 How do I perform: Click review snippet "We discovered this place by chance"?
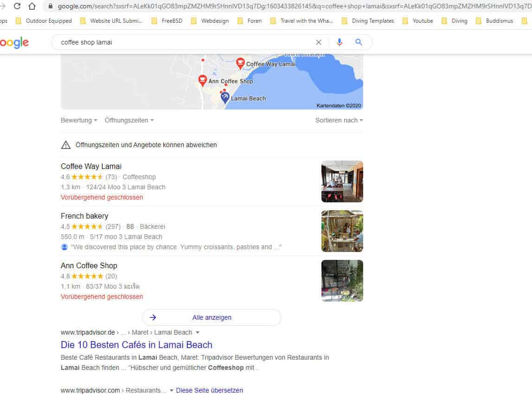pos(176,247)
